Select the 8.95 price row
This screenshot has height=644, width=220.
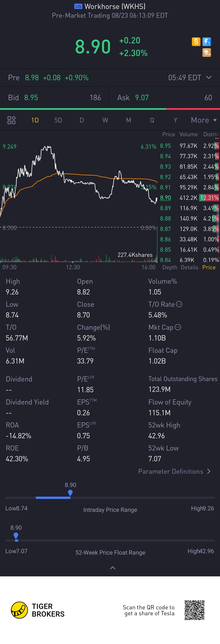[189, 146]
